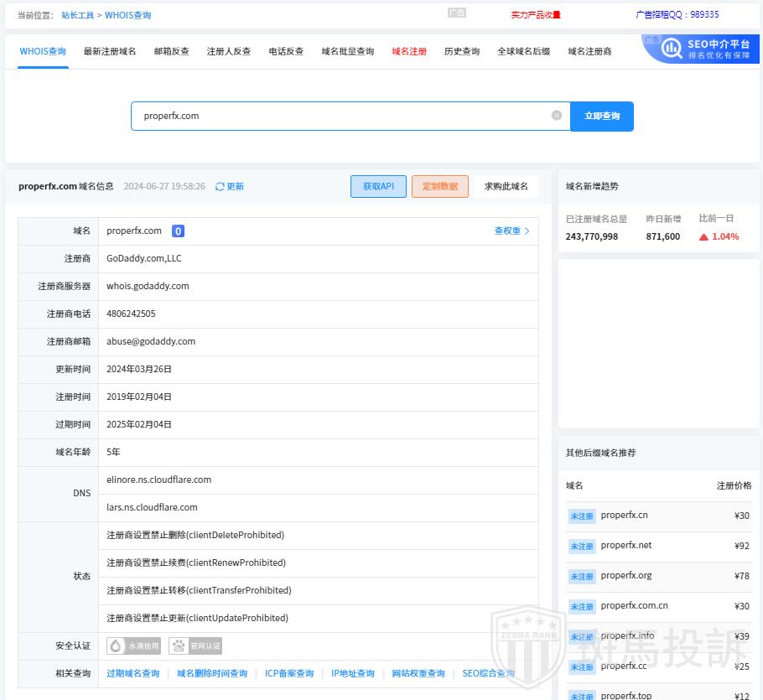The height and width of the screenshot is (700, 763).
Task: Click the red trend arrow by 1.04%
Action: 704,237
